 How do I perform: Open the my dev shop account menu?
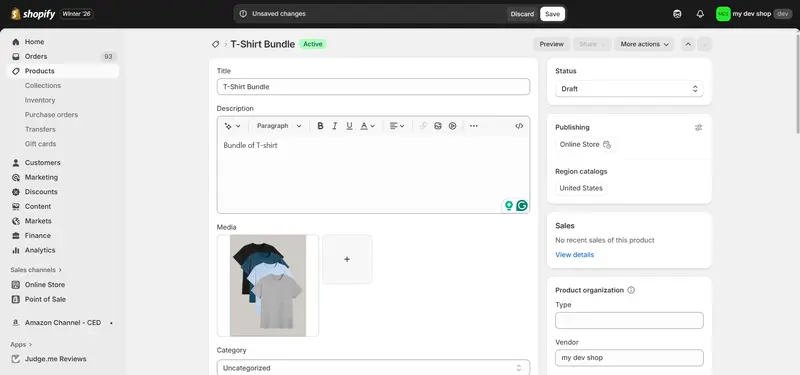tap(754, 14)
